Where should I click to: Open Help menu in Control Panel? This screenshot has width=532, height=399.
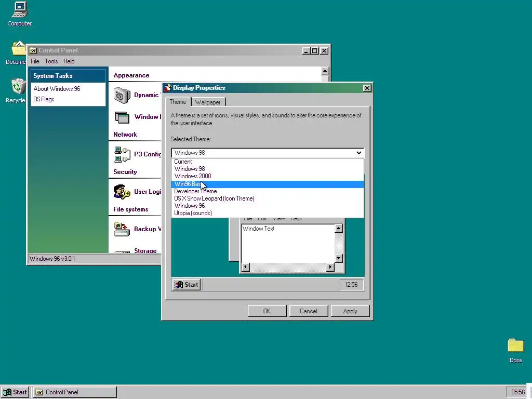coord(69,61)
